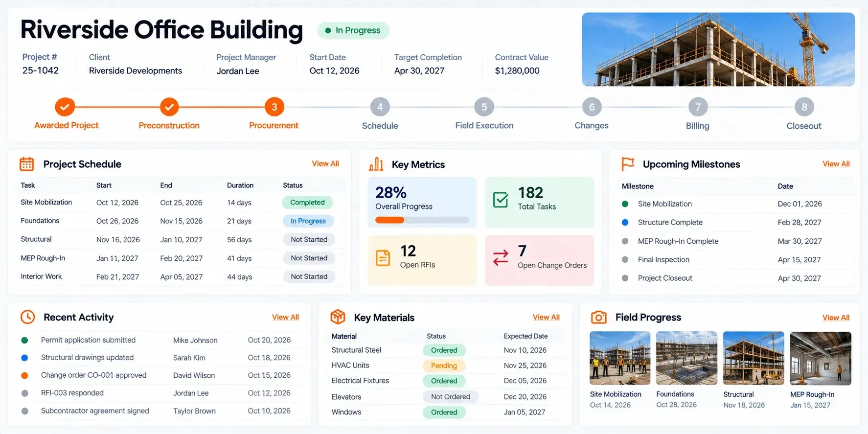
Task: Click the Contract Value $1,280,000
Action: 517,70
